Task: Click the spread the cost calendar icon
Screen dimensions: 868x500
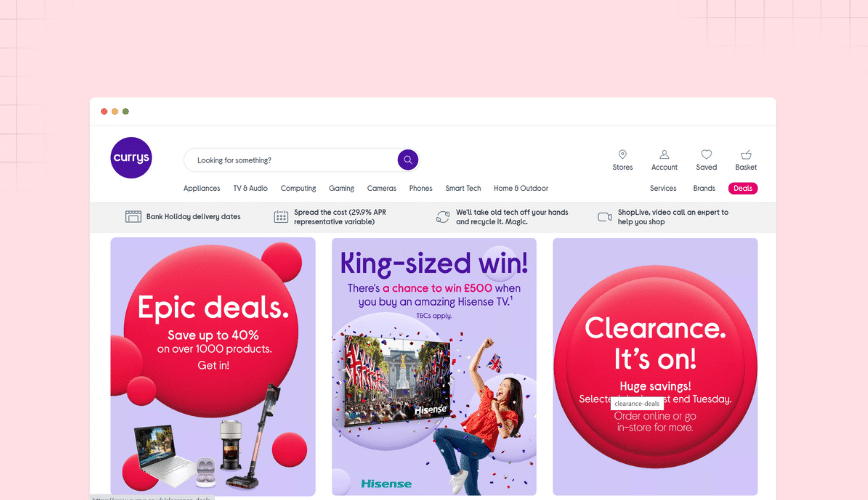Action: point(281,217)
